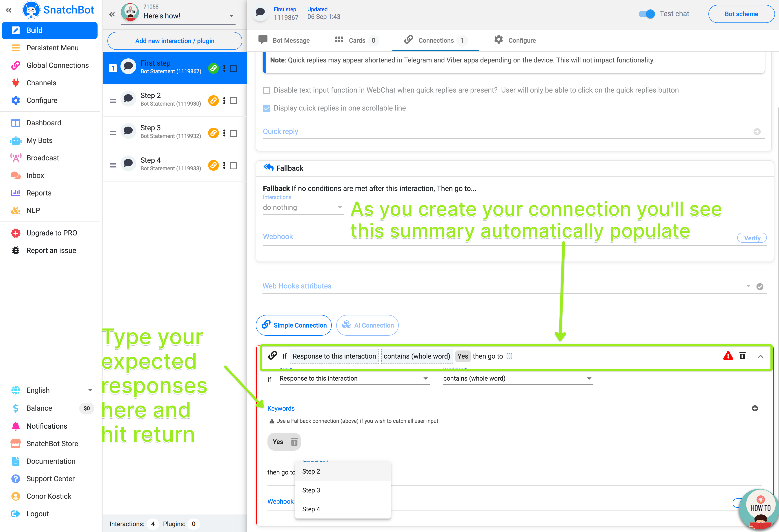Add quick reply using plus icon

click(757, 132)
